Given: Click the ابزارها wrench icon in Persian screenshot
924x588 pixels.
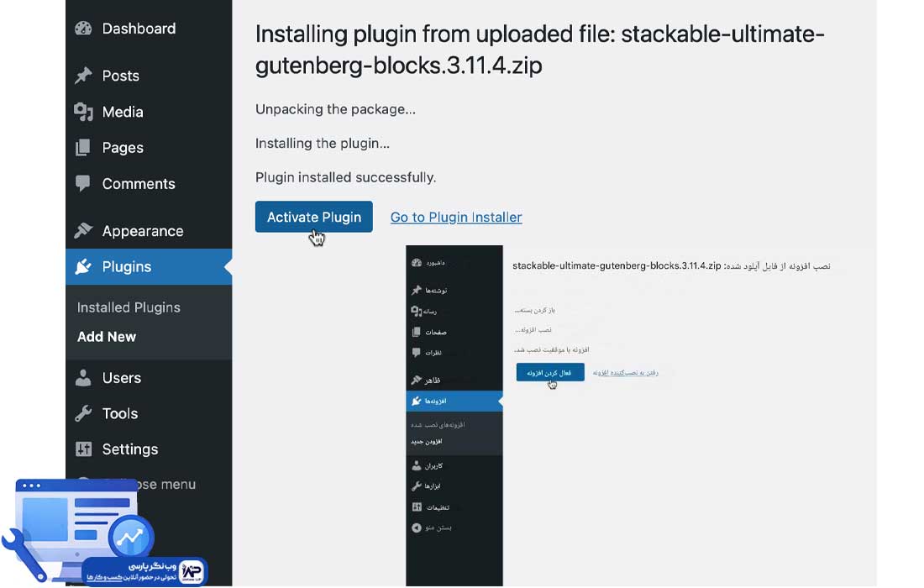Looking at the screenshot, I should 417,486.
